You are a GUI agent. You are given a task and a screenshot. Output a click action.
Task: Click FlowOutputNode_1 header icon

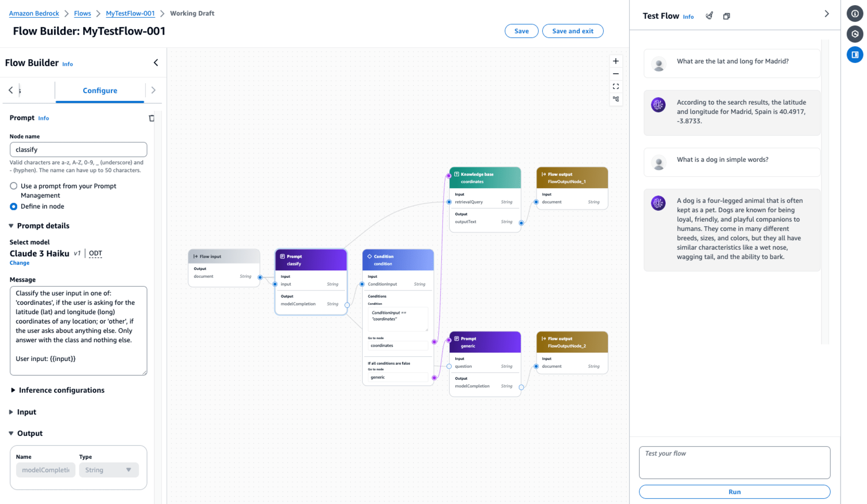[x=544, y=174]
